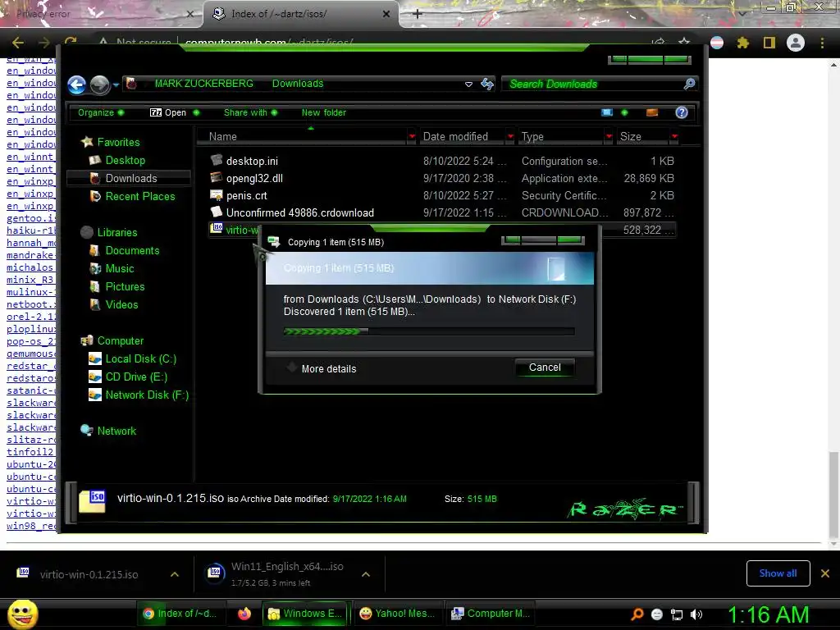Open Computer in the sidebar
Screen dimensions: 840x630
tap(121, 340)
